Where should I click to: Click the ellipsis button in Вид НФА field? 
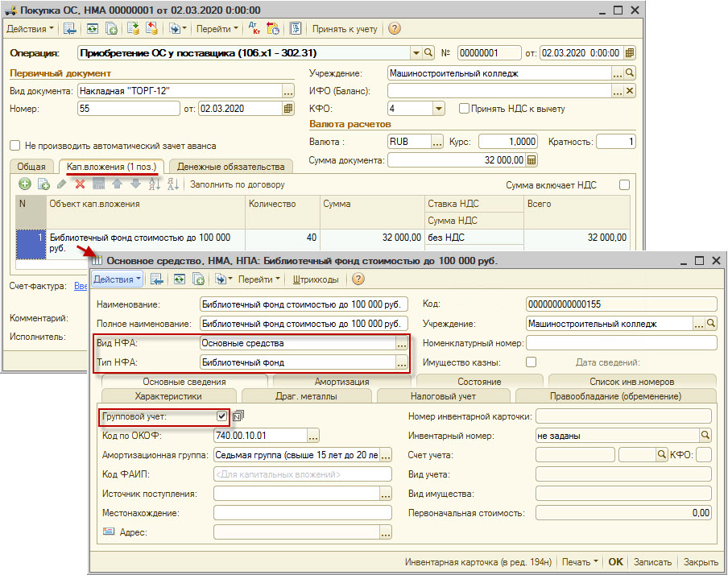pyautogui.click(x=402, y=343)
